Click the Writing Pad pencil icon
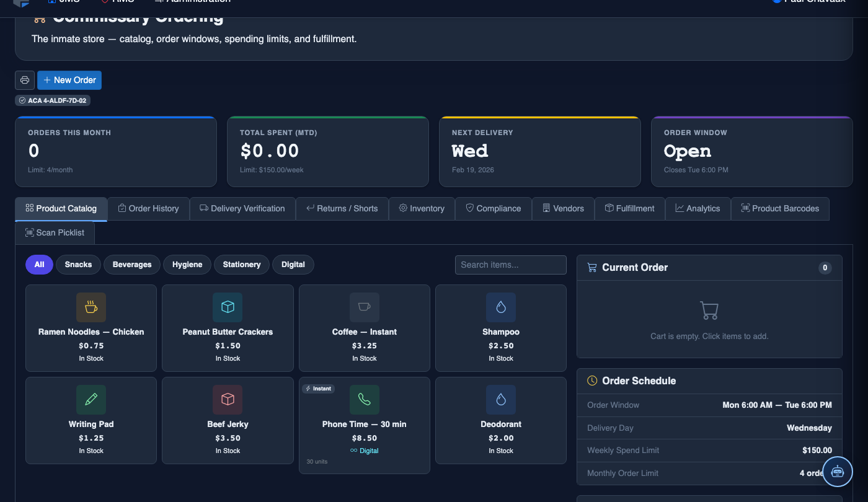868x502 pixels. (91, 400)
